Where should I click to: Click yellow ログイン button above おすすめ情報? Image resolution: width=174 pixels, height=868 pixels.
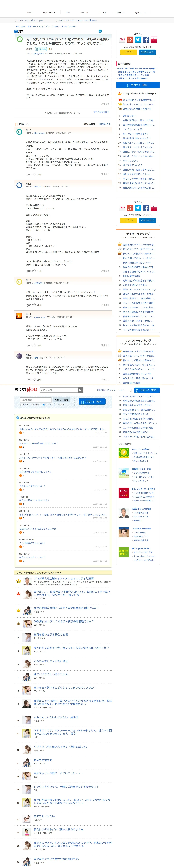pos(129,52)
